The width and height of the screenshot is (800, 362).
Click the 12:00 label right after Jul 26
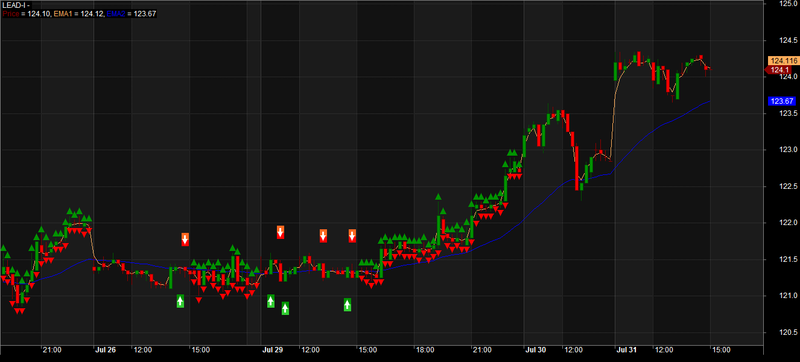[x=142, y=350]
